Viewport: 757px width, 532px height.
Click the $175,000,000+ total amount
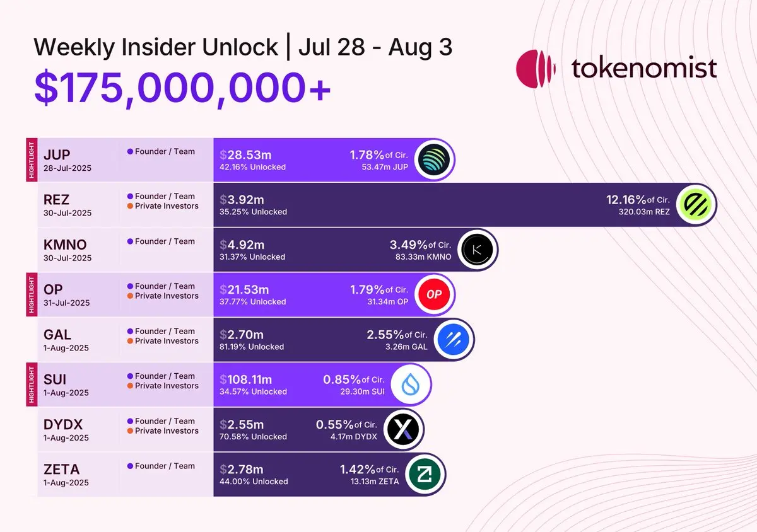[182, 87]
